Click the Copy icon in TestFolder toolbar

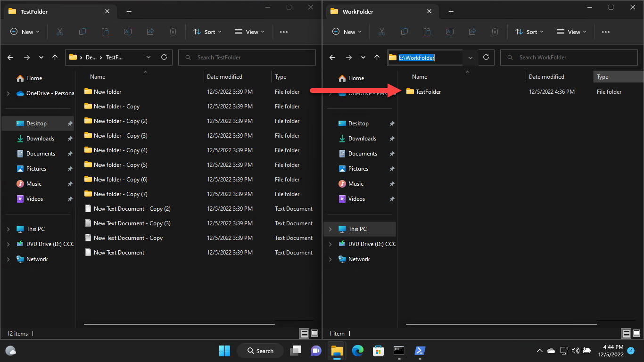(x=82, y=32)
